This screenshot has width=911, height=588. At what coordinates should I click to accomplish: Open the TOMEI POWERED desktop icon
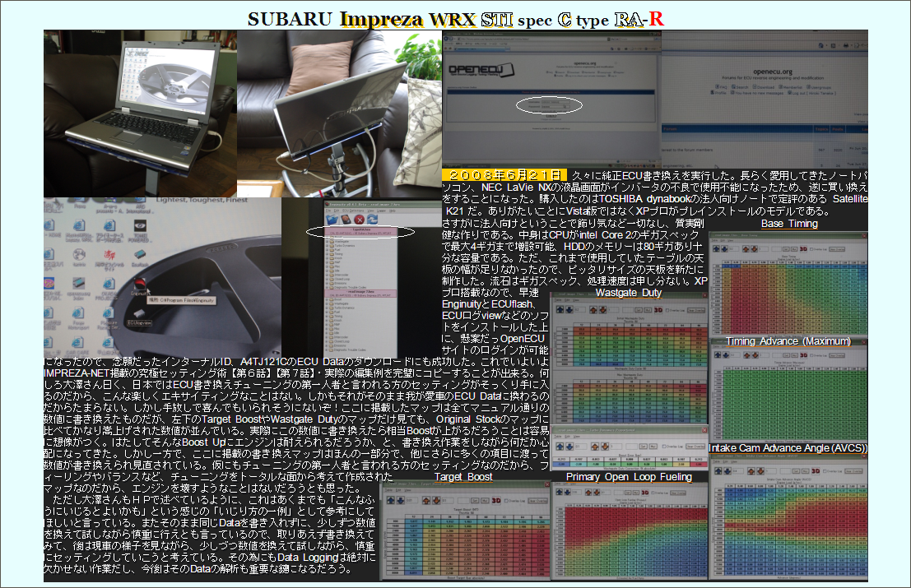click(x=139, y=231)
